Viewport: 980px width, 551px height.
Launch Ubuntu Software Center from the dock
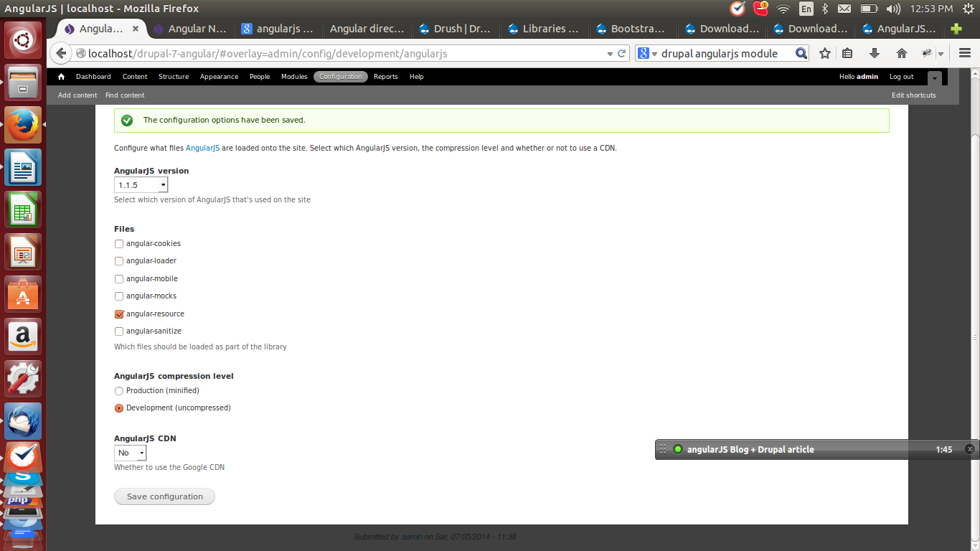[24, 294]
